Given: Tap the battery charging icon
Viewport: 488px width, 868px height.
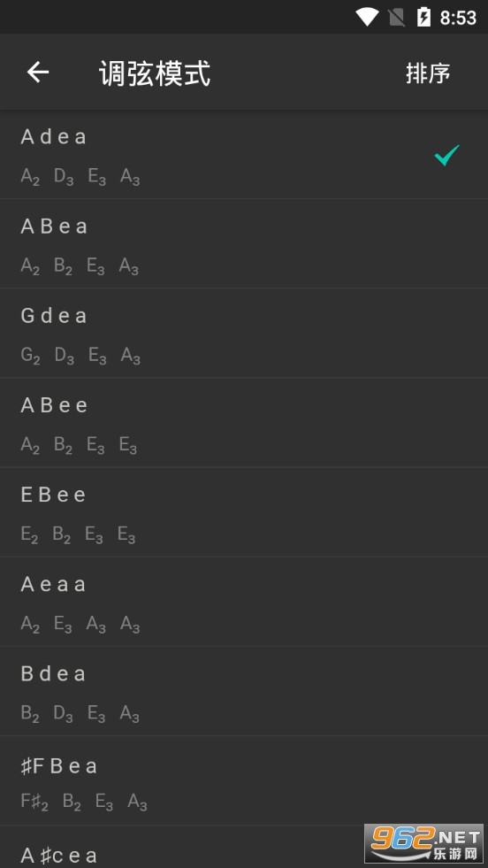Looking at the screenshot, I should pos(423,17).
